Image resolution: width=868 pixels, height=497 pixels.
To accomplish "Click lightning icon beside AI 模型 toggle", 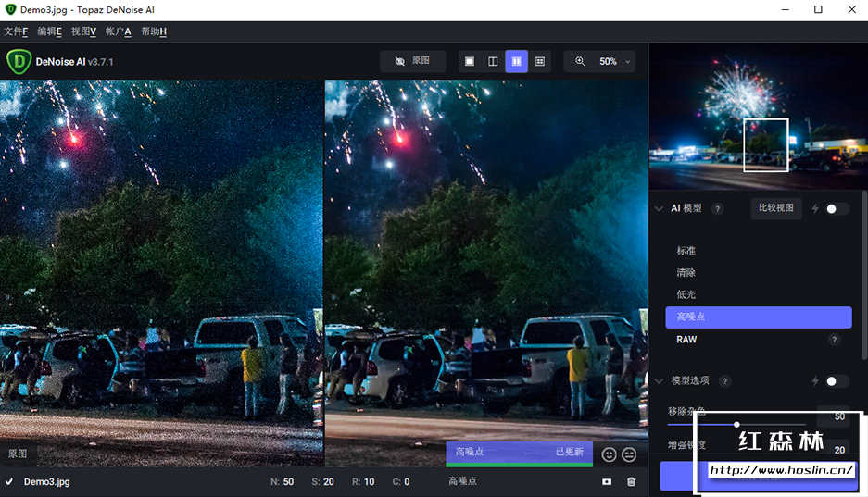I will tap(815, 208).
